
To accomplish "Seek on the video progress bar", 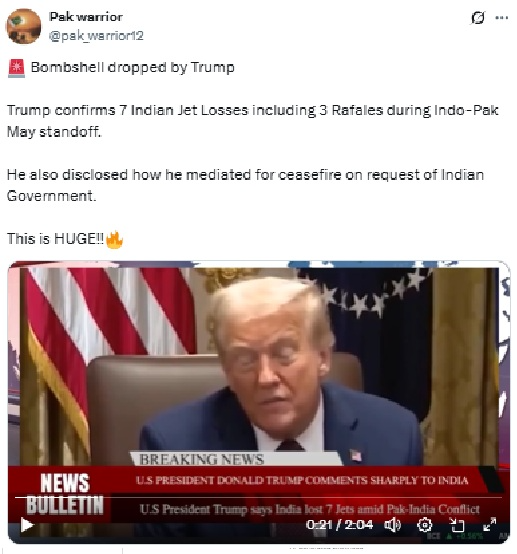I will click(258, 497).
